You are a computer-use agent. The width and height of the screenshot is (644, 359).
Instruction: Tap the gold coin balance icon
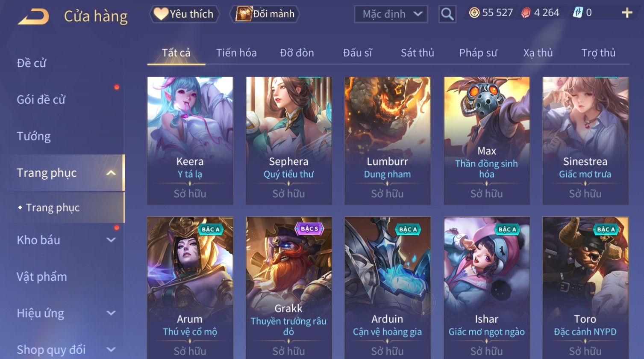coord(474,13)
